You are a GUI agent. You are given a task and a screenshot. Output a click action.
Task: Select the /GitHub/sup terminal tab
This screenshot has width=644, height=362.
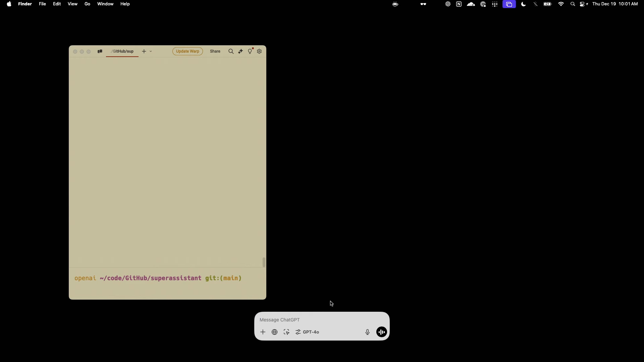pos(122,51)
